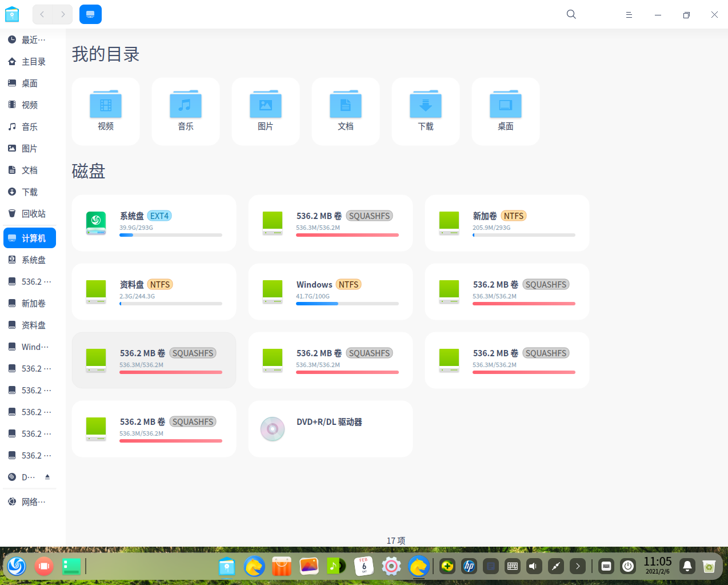Open 文档 in the sidebar

30,170
